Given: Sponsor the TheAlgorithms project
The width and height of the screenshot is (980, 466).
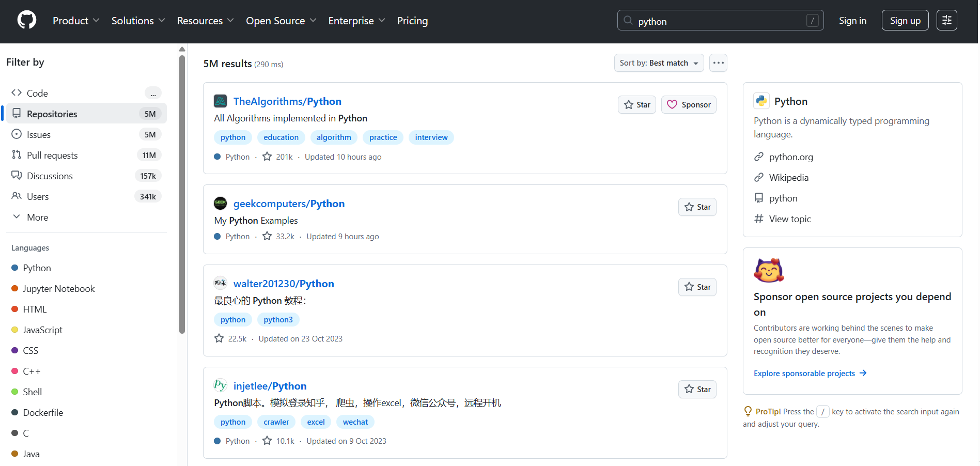Looking at the screenshot, I should pos(689,104).
